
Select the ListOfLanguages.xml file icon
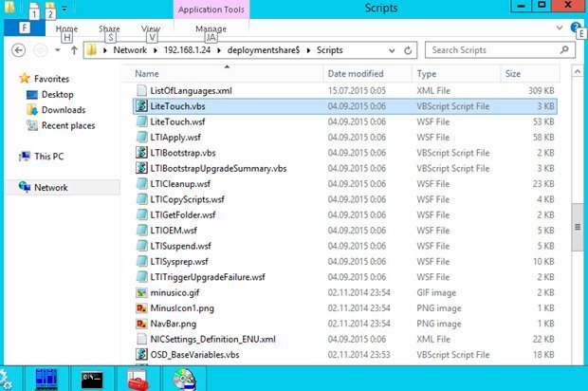(141, 90)
